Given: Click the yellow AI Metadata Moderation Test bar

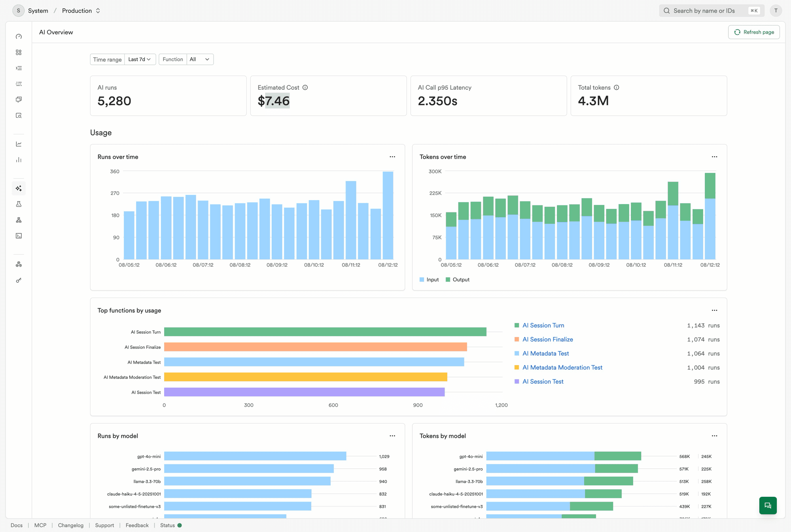Looking at the screenshot, I should pos(306,377).
